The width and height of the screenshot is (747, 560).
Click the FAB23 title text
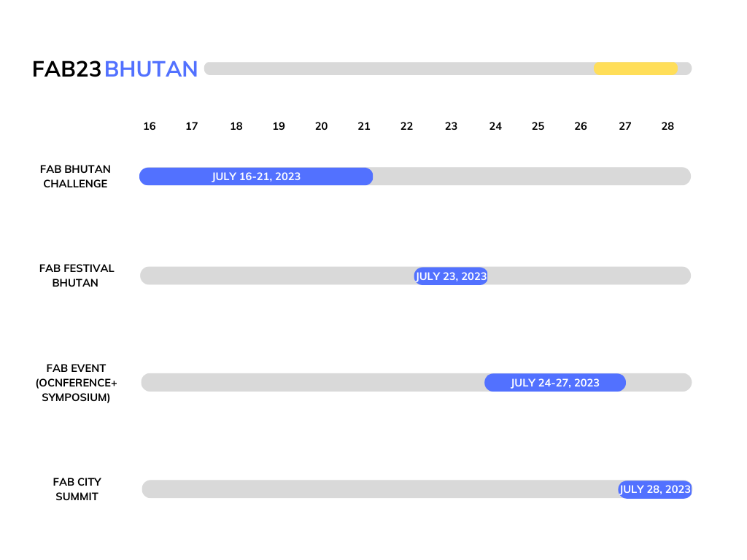pos(66,69)
